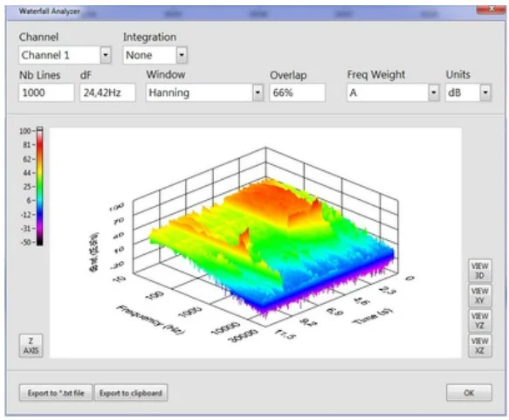Switch to VIEW YZ
The image size is (509, 420).
479,320
